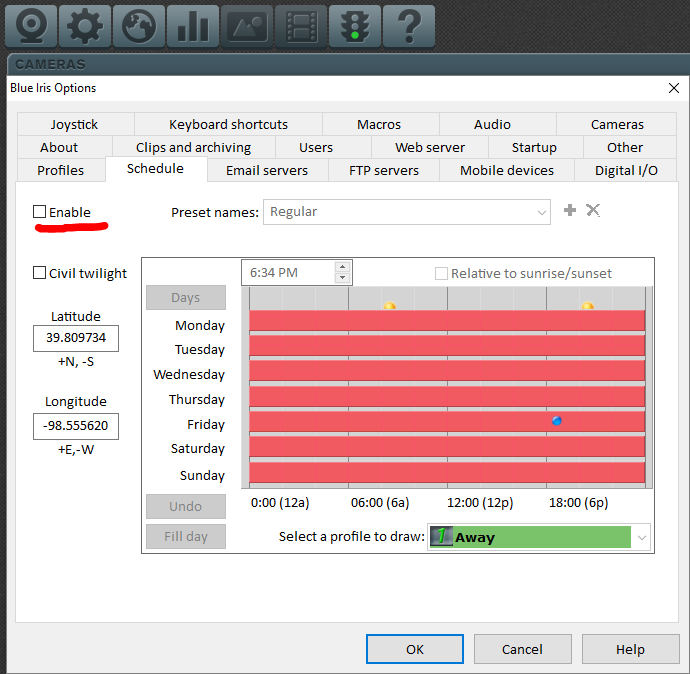The width and height of the screenshot is (690, 674).
Task: Click the Wednesday schedule bar
Action: pos(447,371)
